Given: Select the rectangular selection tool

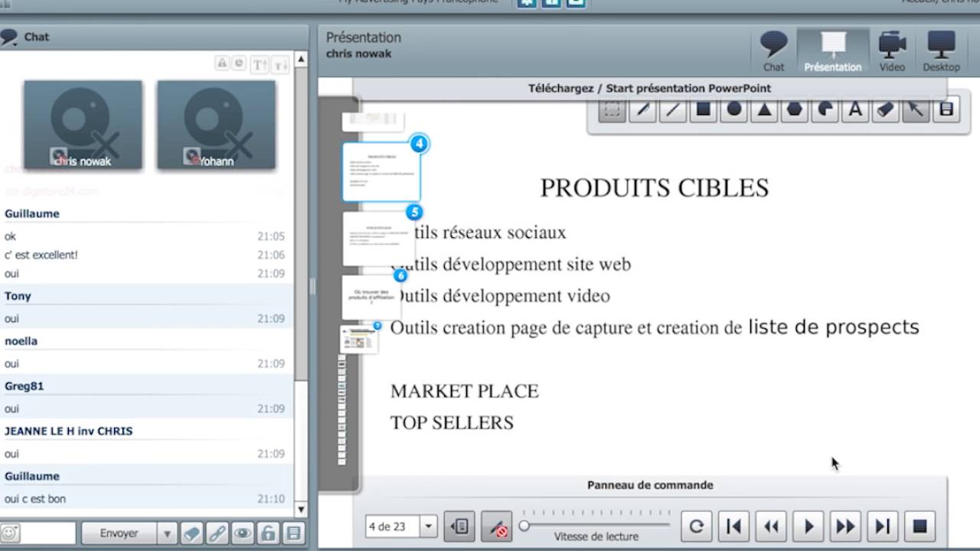Looking at the screenshot, I should click(612, 109).
